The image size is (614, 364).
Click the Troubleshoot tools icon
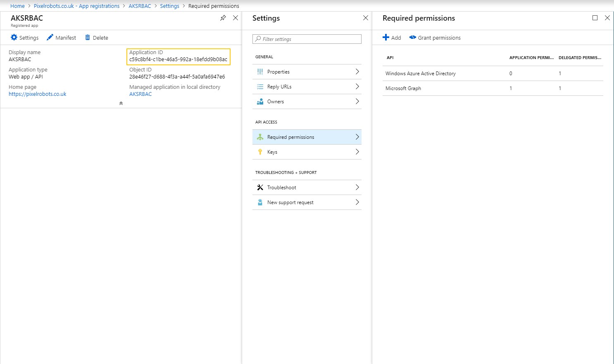260,188
